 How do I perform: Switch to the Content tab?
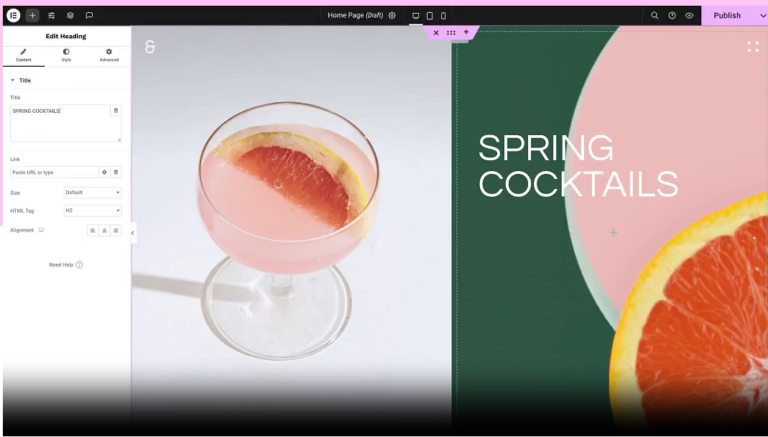point(24,55)
